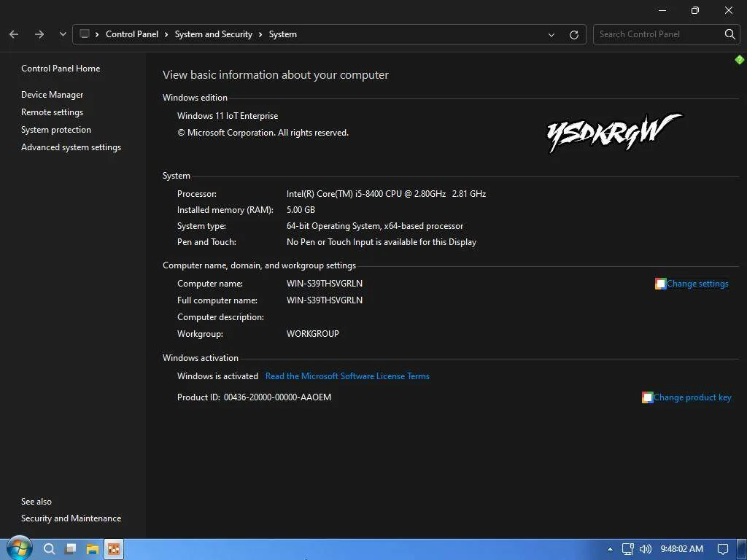
Task: Open Remote settings
Action: pos(52,112)
